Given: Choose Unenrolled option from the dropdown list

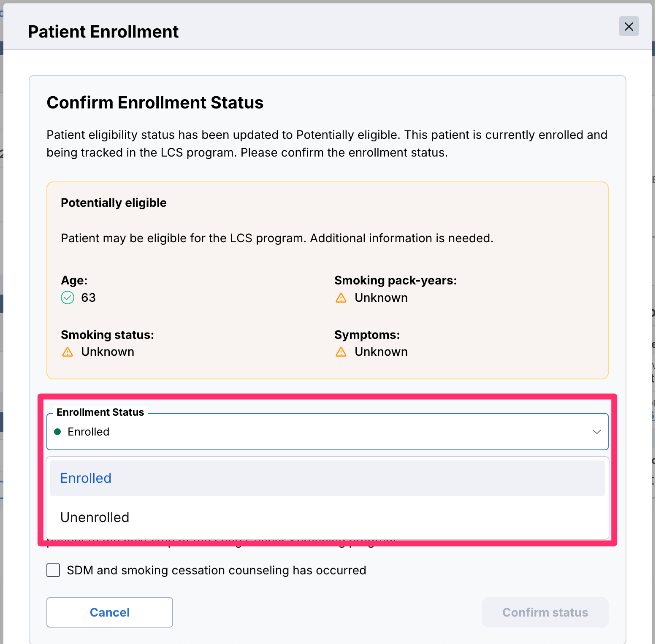Looking at the screenshot, I should tap(328, 517).
